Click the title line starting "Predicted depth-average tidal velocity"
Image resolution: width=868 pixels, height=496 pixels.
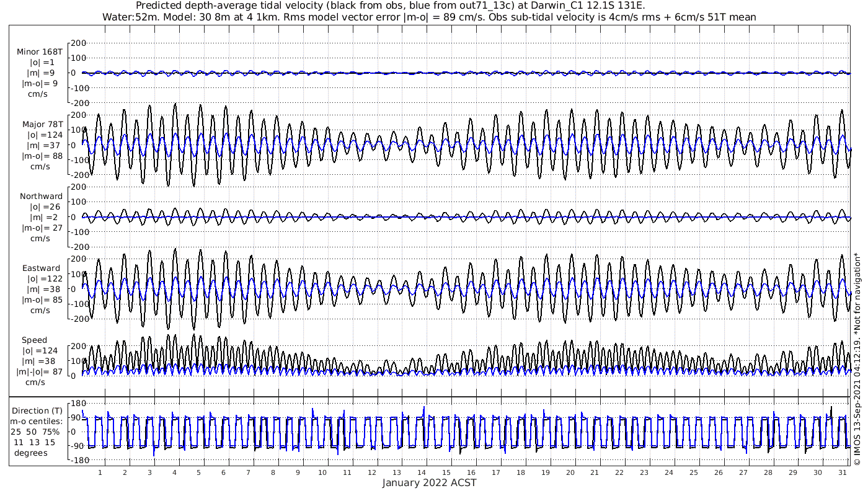coord(391,6)
